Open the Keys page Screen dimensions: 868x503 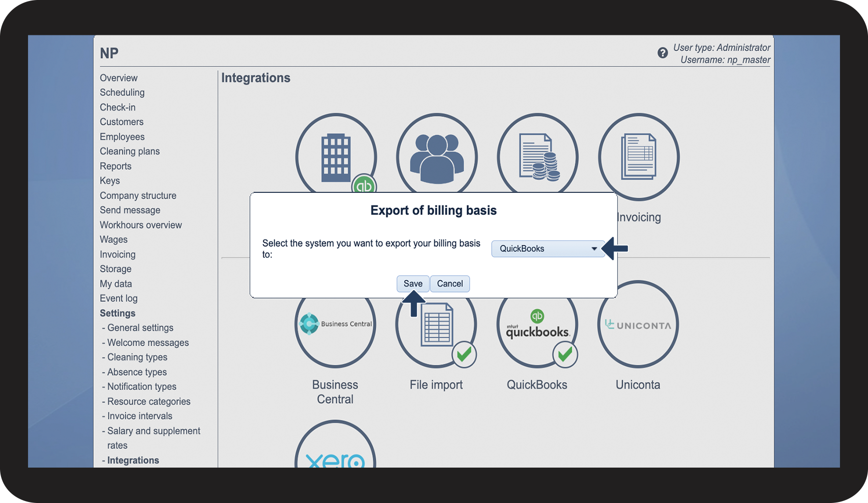pos(110,180)
